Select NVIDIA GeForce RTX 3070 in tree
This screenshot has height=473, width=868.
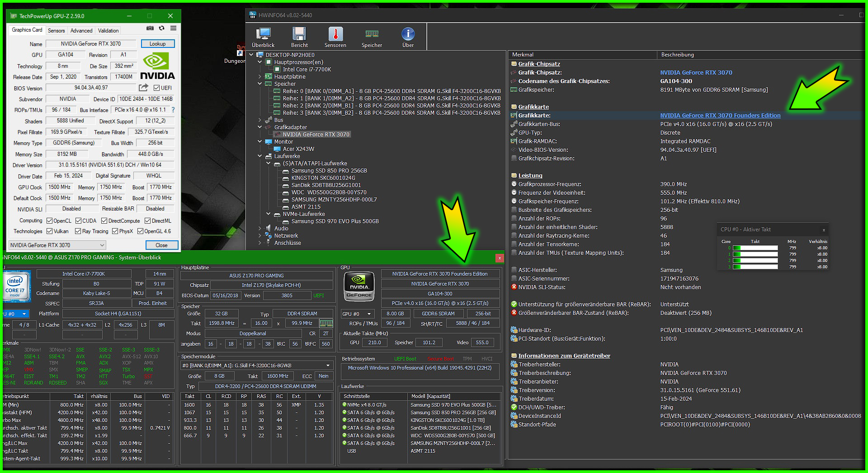point(316,135)
